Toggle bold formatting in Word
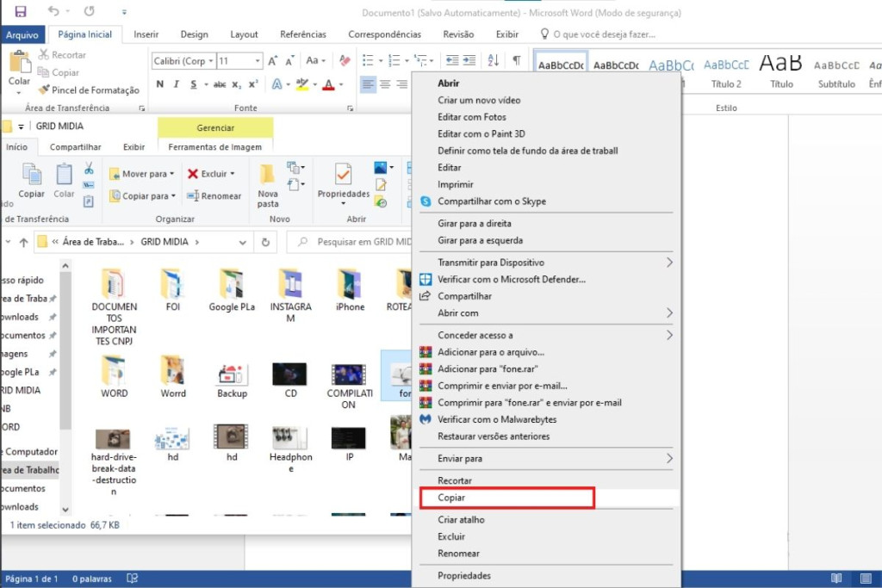 click(x=159, y=84)
